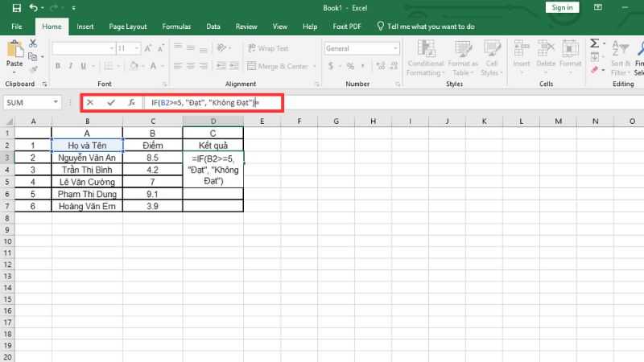Toggle Italic formatting
The image size is (644, 362).
coord(71,67)
